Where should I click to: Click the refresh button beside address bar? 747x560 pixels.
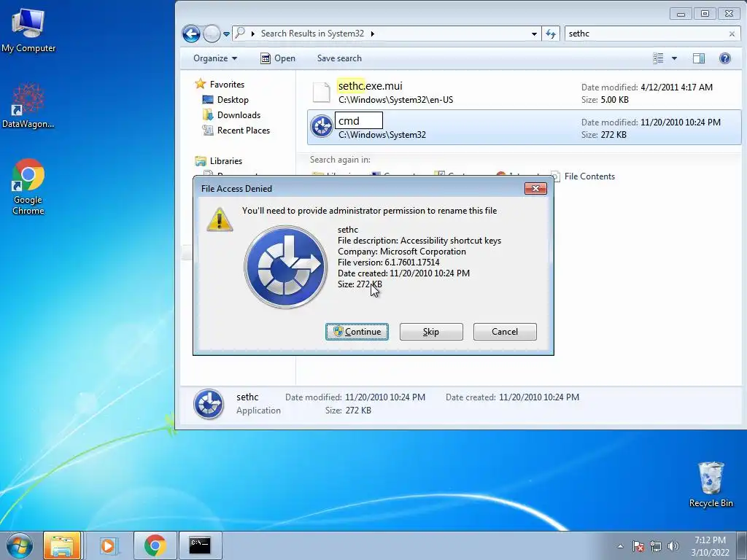pyautogui.click(x=551, y=34)
